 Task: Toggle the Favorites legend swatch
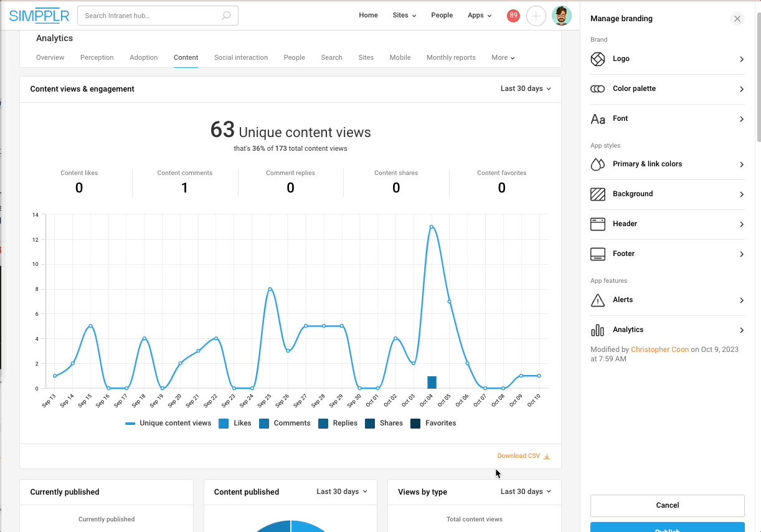pyautogui.click(x=415, y=424)
